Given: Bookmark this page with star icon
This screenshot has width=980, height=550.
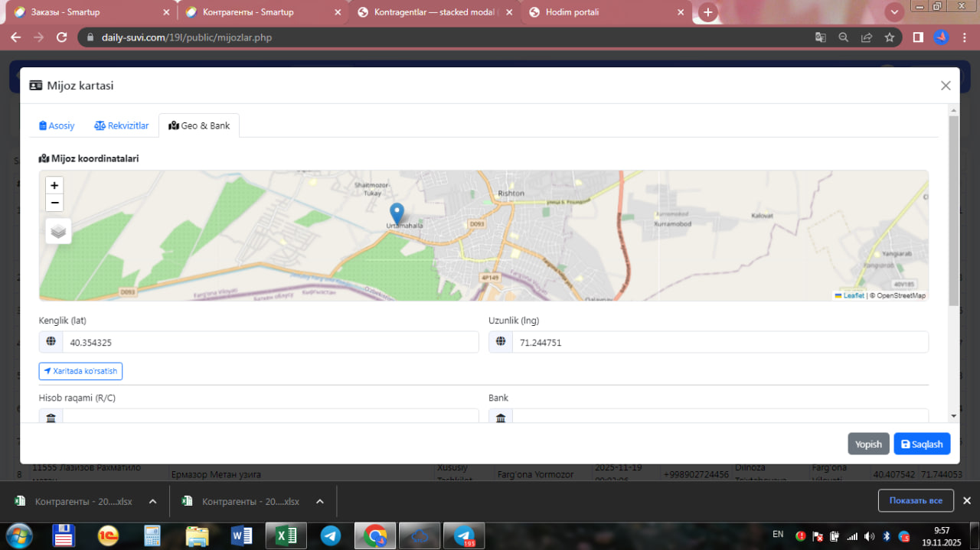Looking at the screenshot, I should pyautogui.click(x=889, y=37).
